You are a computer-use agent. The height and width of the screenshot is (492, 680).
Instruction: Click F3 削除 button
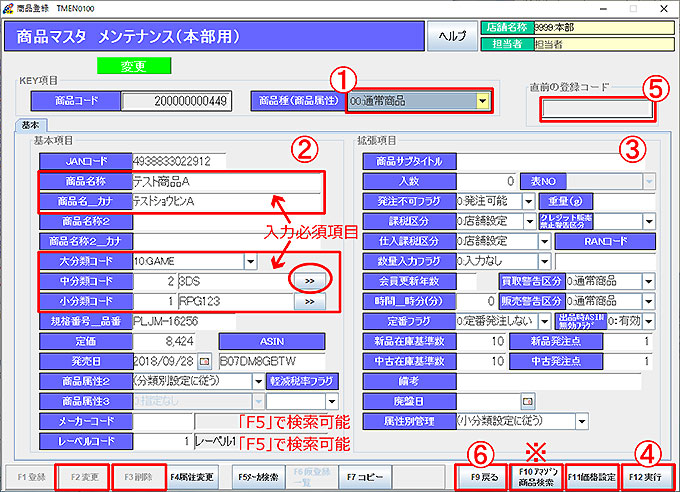(x=138, y=477)
